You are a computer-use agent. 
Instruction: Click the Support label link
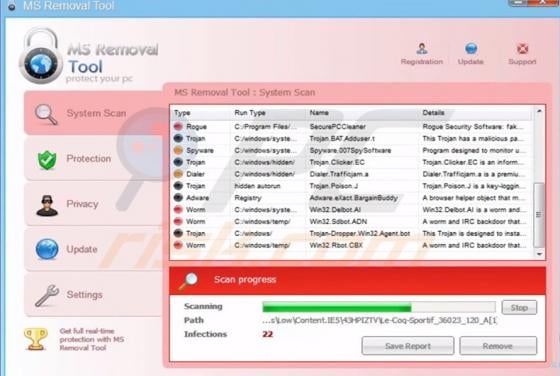pos(522,61)
